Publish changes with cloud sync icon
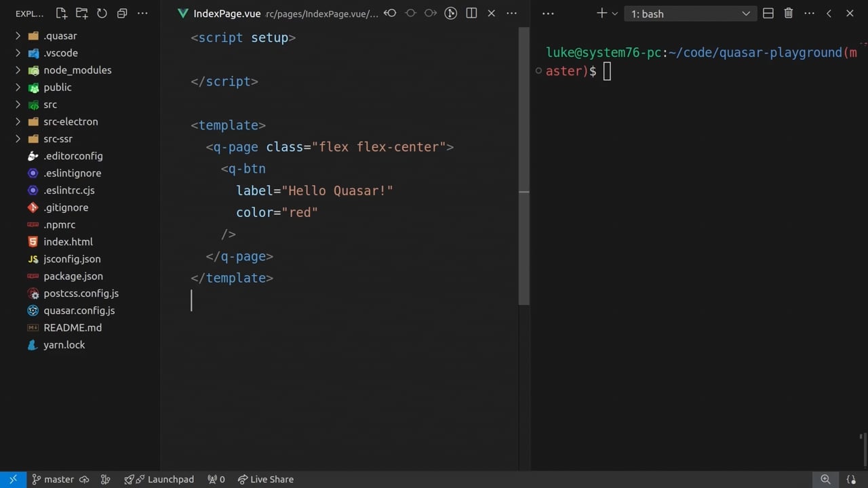This screenshot has width=868, height=488. (85, 479)
